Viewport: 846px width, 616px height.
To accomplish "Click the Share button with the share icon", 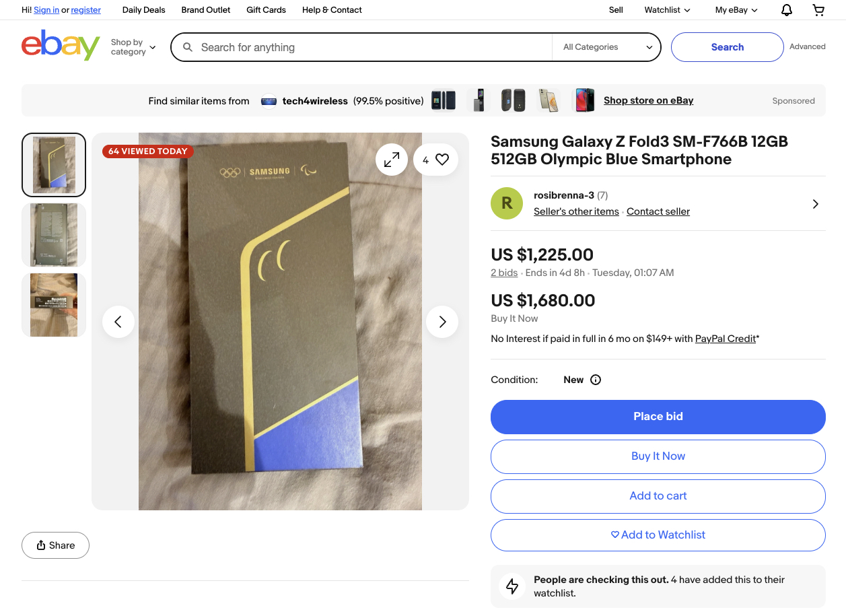I will tap(55, 545).
